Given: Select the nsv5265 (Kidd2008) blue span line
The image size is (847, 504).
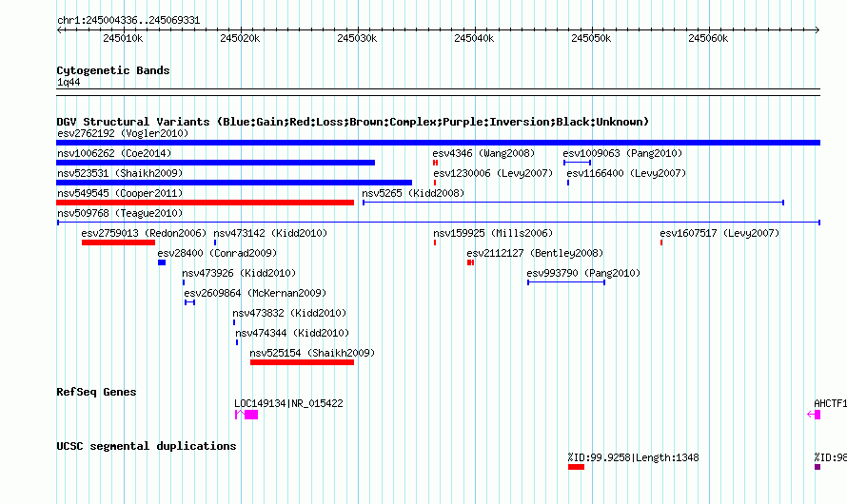Looking at the screenshot, I should tap(573, 203).
